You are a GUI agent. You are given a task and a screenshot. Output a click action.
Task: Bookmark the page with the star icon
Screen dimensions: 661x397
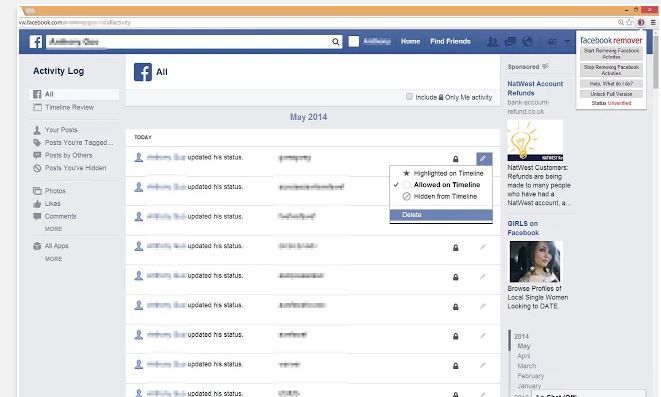(630, 22)
